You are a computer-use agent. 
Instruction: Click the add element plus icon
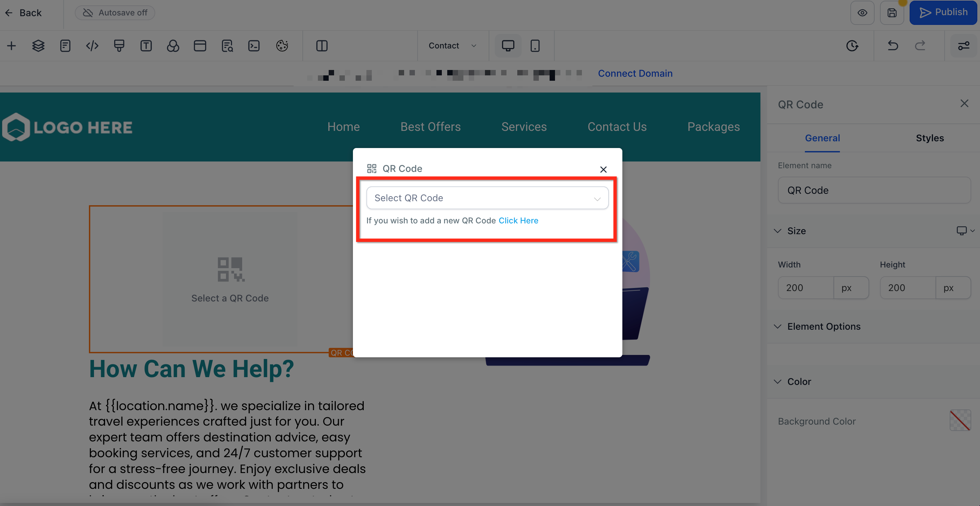click(11, 46)
